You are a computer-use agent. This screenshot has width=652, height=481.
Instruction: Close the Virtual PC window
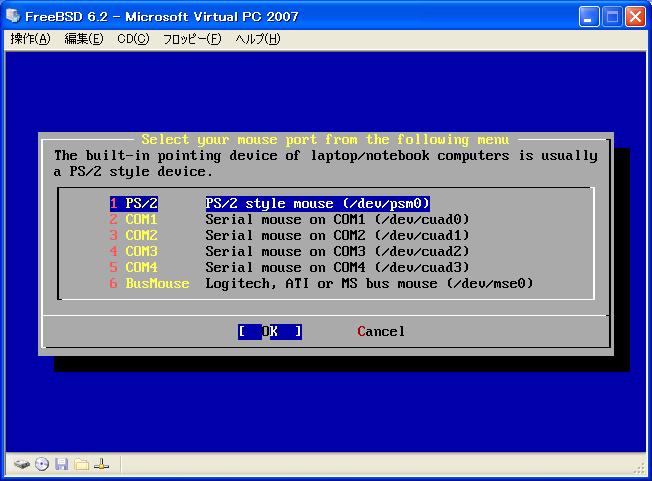635,17
